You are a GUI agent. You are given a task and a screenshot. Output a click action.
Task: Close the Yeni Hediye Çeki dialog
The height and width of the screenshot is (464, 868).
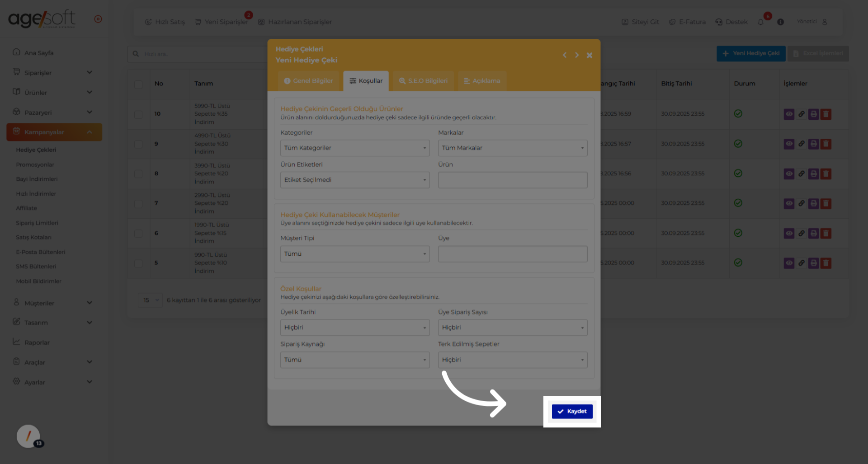(590, 55)
